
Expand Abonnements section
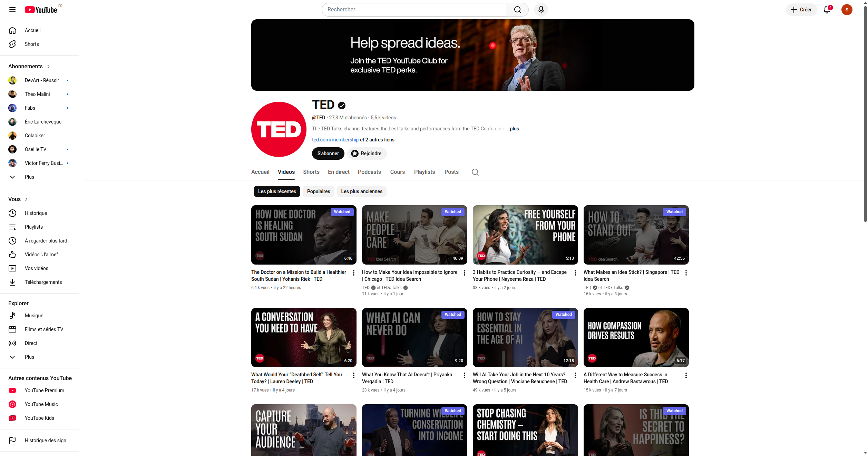pos(29,66)
